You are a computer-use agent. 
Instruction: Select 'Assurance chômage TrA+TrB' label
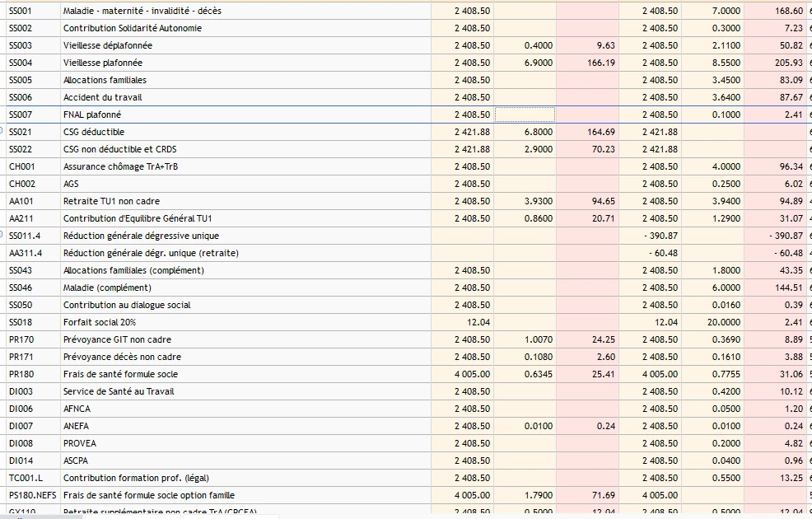click(x=121, y=166)
